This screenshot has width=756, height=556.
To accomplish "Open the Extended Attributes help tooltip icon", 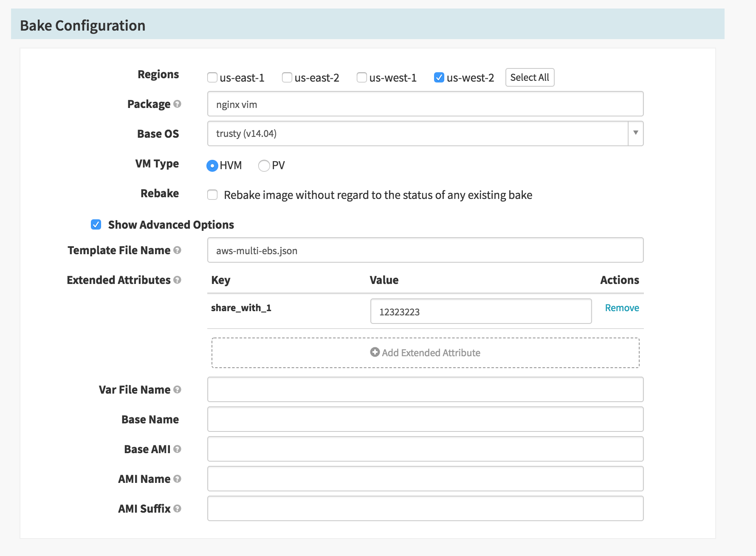I will (177, 280).
